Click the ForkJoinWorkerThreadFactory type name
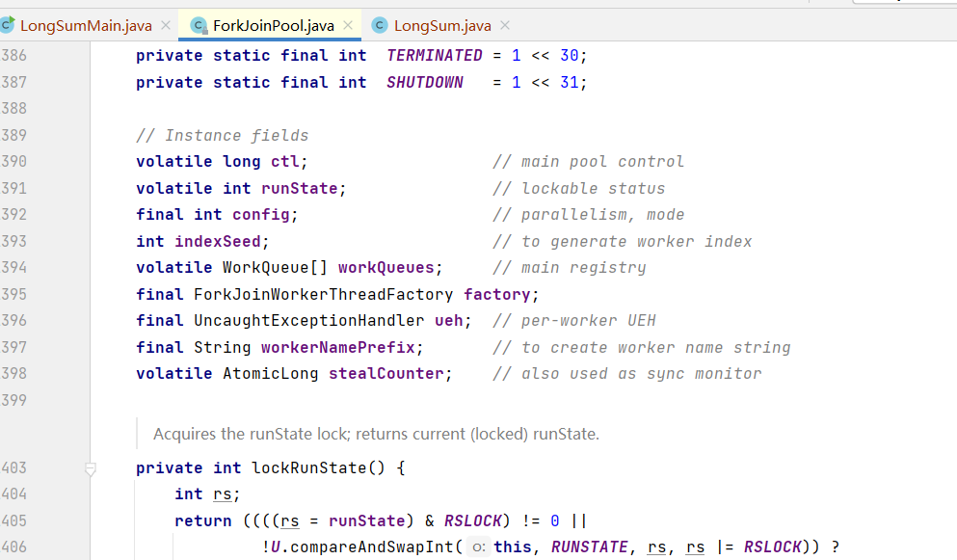Viewport: 957px width, 560px height. pyautogui.click(x=324, y=295)
